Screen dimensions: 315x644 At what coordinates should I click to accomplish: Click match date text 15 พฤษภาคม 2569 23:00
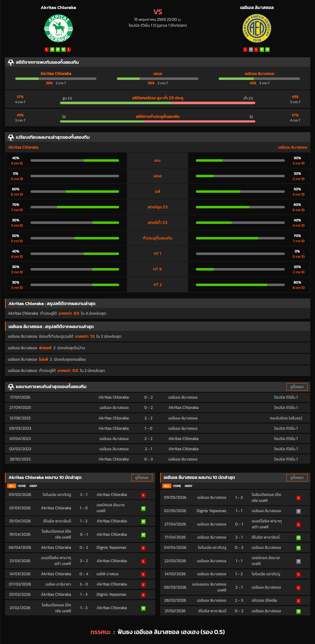coord(158,20)
